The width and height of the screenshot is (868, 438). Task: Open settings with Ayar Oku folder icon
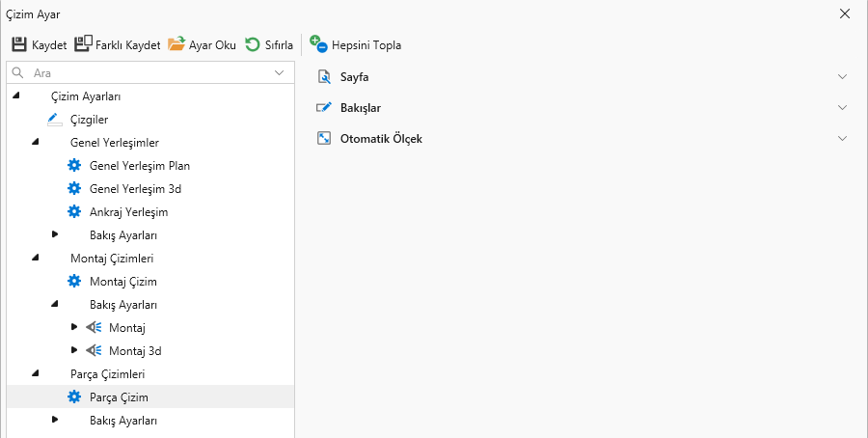(x=176, y=44)
